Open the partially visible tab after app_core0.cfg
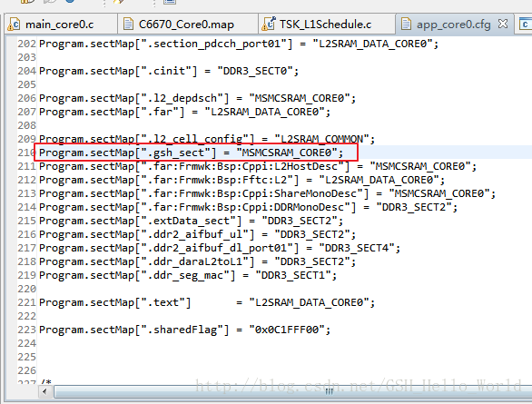Screen dimensions: 532x404 tap(524, 25)
